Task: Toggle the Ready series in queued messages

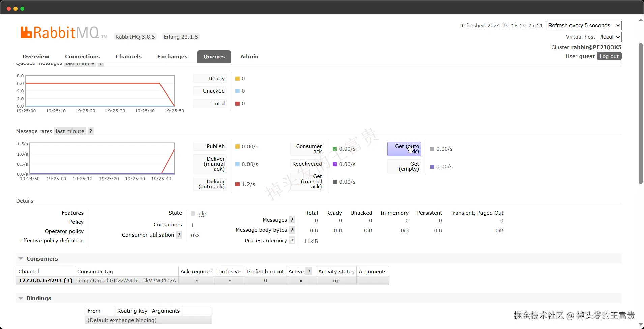Action: click(x=210, y=79)
